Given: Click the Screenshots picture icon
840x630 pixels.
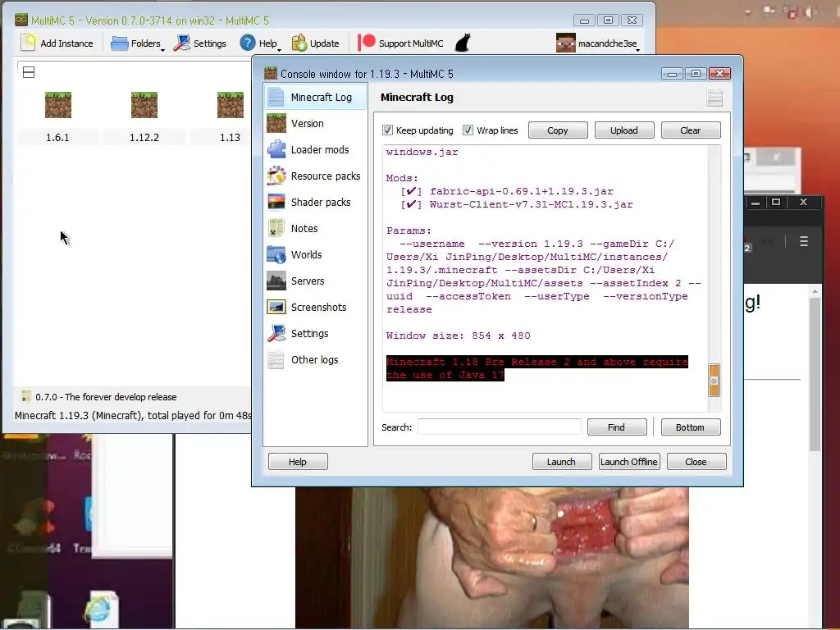Looking at the screenshot, I should click(x=276, y=307).
